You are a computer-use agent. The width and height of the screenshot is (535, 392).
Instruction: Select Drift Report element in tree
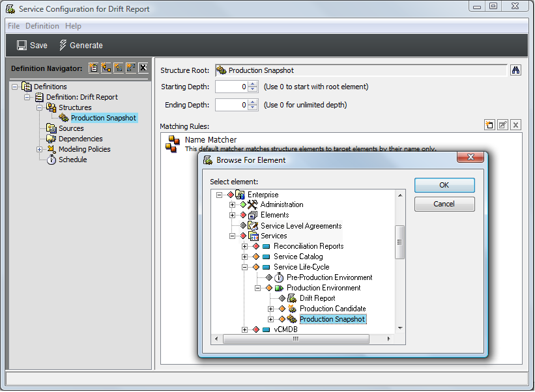(317, 298)
